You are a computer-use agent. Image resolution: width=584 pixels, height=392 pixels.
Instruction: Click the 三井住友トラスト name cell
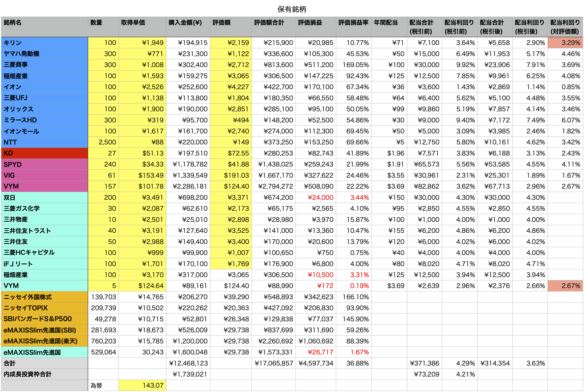coord(45,231)
